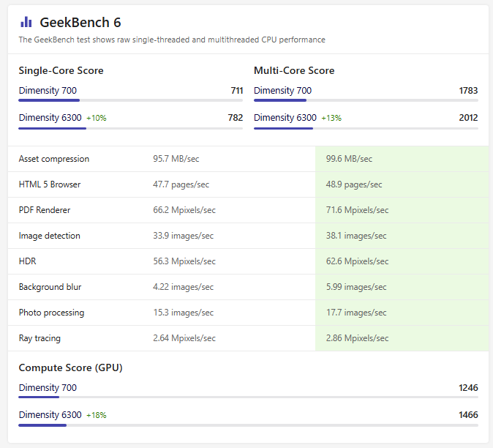Click Dimensity 6300 single-core progress bar
This screenshot has height=448, width=493.
click(130, 128)
